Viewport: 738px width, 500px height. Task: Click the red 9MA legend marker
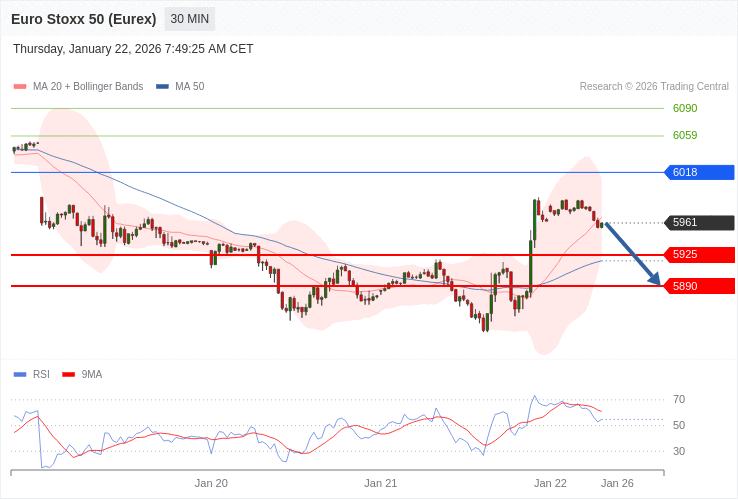[x=68, y=375]
